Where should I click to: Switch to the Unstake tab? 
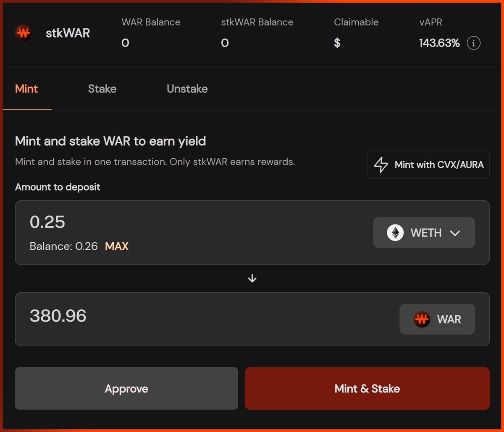[x=187, y=89]
